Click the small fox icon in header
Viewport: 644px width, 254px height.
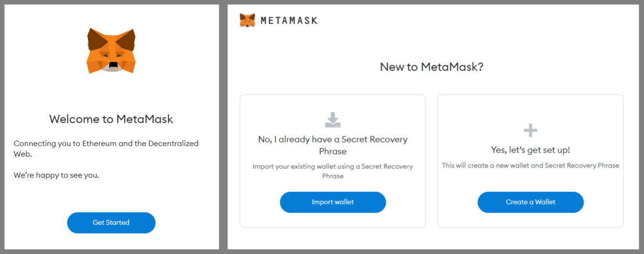tap(248, 20)
